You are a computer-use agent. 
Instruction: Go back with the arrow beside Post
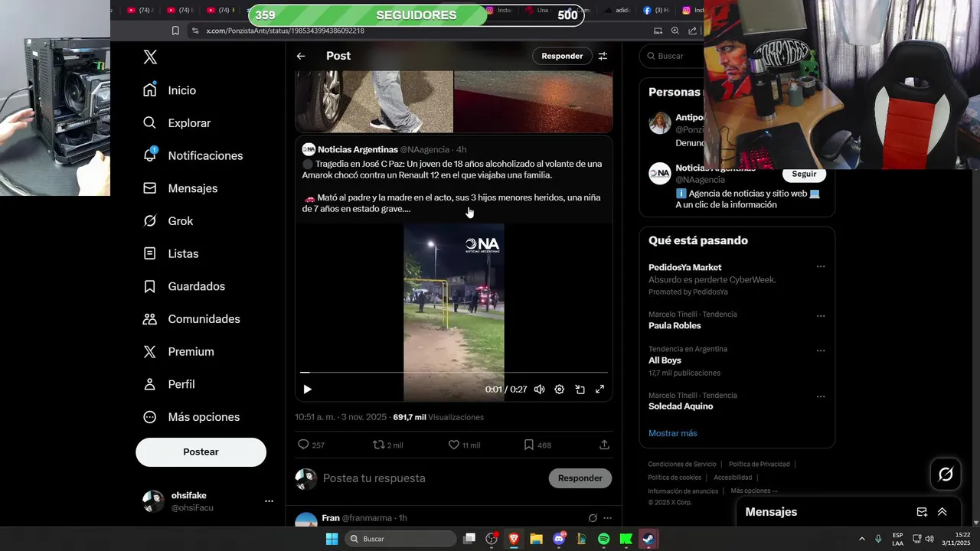pos(301,56)
